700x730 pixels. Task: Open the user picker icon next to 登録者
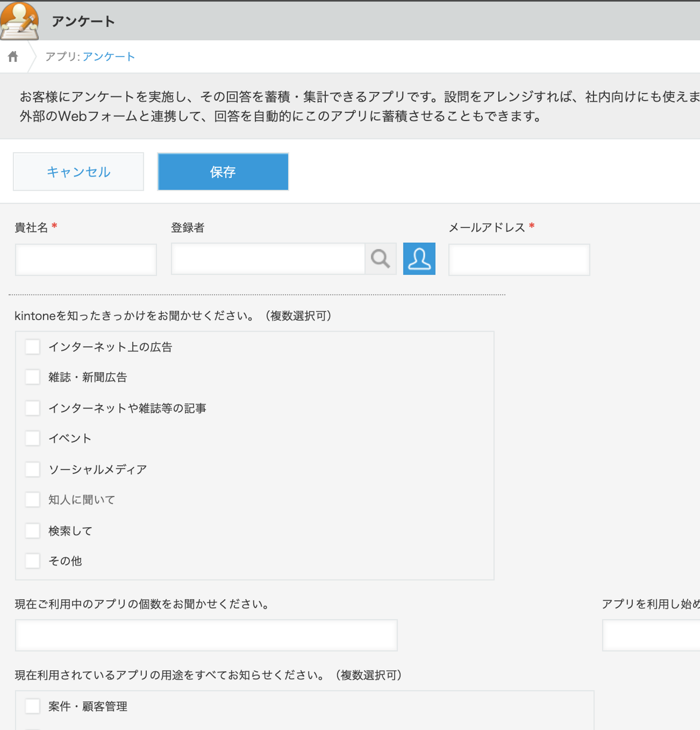[419, 259]
